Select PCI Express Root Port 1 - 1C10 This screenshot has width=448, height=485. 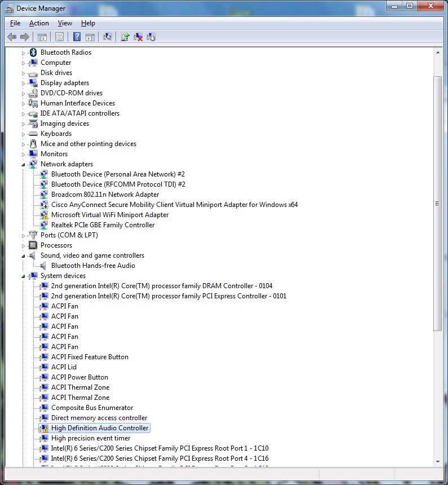pyautogui.click(x=160, y=448)
